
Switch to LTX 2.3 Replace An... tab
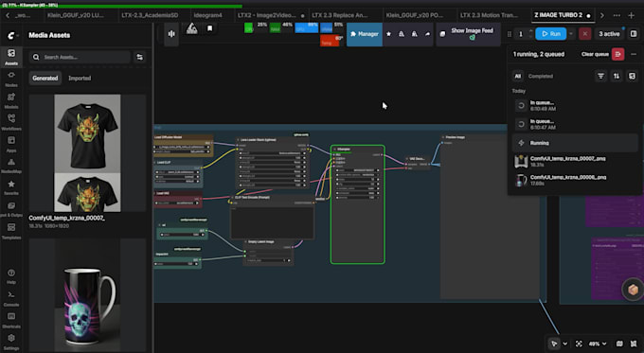point(340,15)
